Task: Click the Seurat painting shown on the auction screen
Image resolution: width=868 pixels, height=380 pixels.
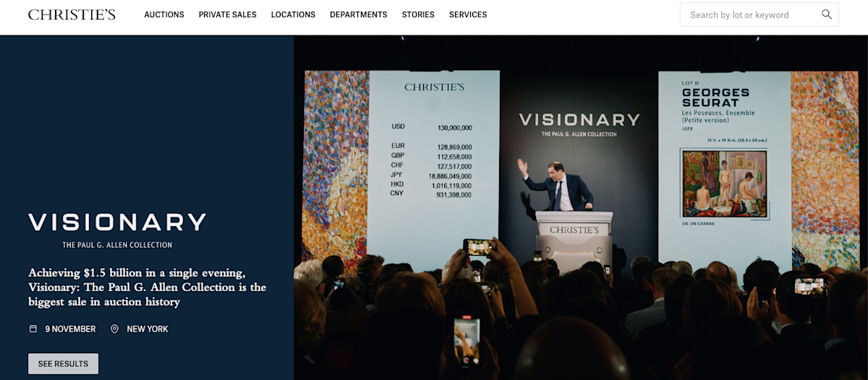Action: click(x=724, y=183)
